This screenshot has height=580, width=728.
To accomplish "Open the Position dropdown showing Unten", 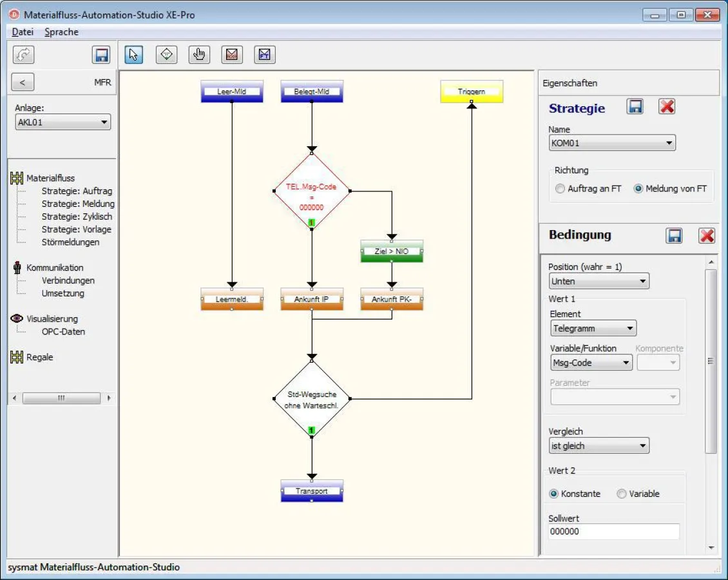I will click(598, 281).
